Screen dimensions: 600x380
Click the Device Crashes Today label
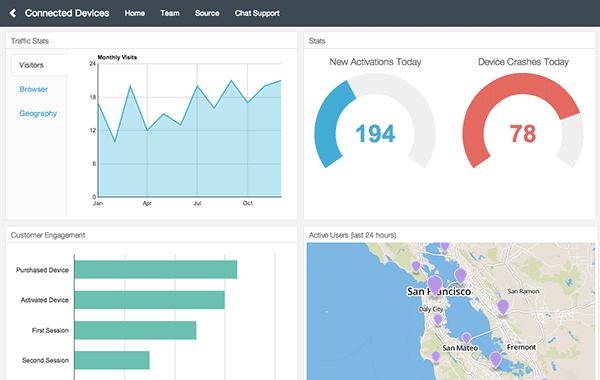coord(523,62)
